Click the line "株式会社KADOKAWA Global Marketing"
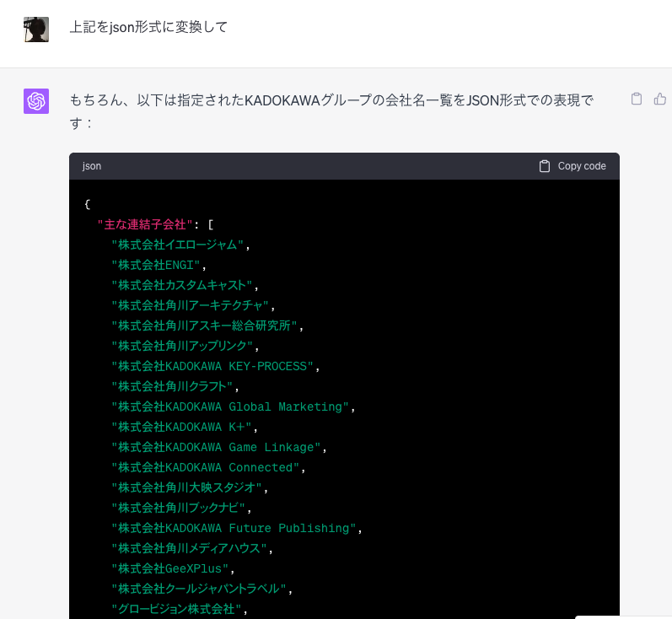Screen dimensions: 672x619 point(230,406)
